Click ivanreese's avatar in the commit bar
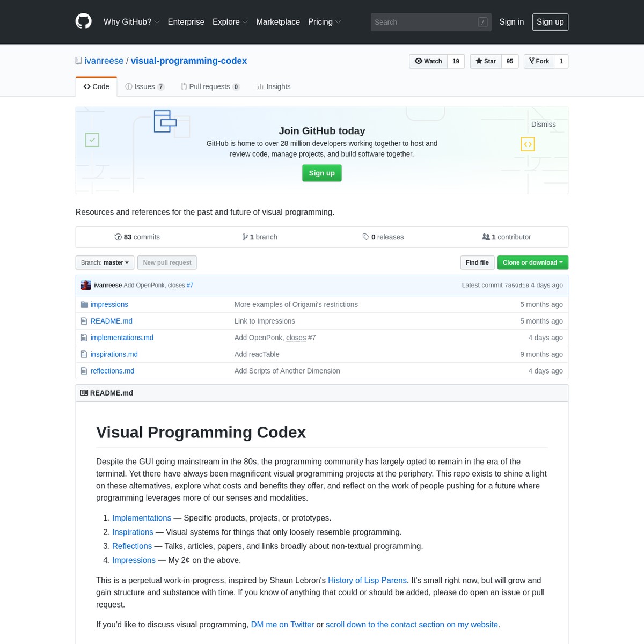 [x=86, y=285]
